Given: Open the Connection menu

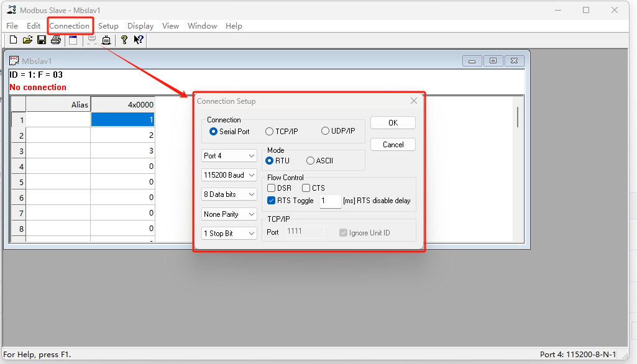Looking at the screenshot, I should coord(70,26).
